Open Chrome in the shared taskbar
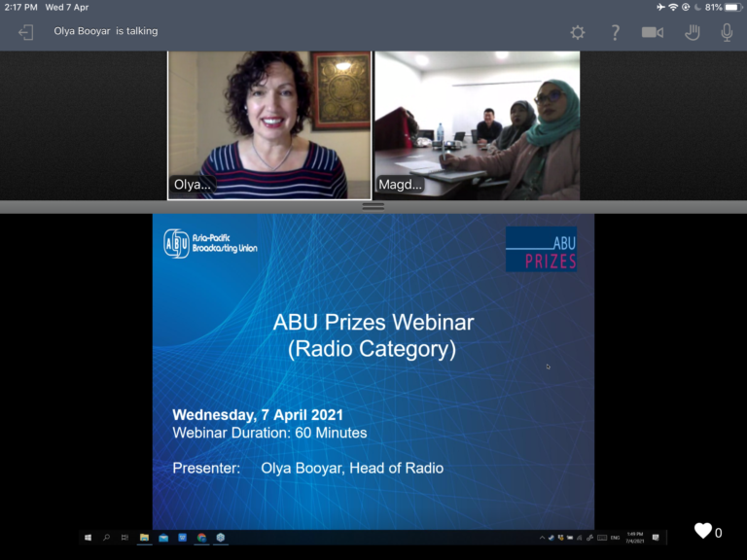The image size is (747, 560). point(201,538)
